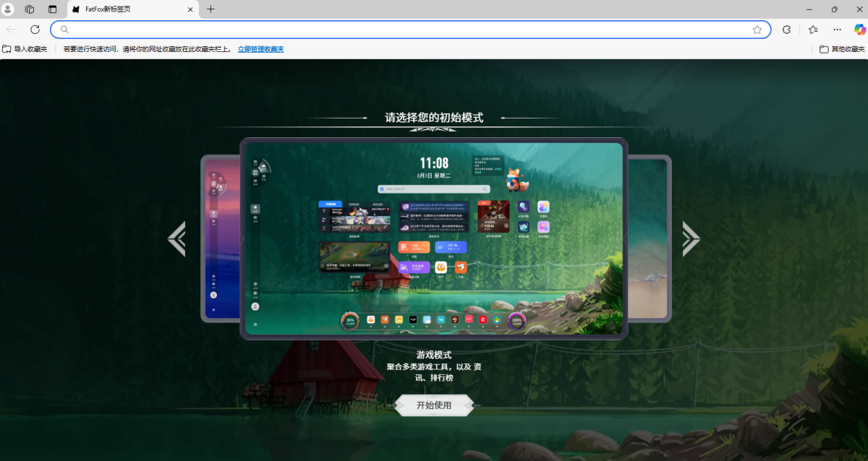Open the workspaces icon in title bar
Viewport: 868px width, 461px height.
click(x=30, y=9)
